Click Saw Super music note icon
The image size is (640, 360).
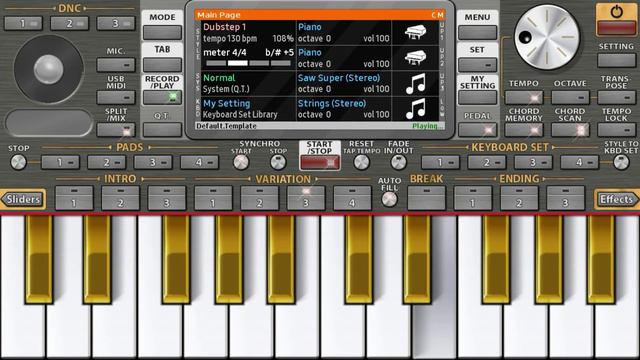[x=415, y=84]
